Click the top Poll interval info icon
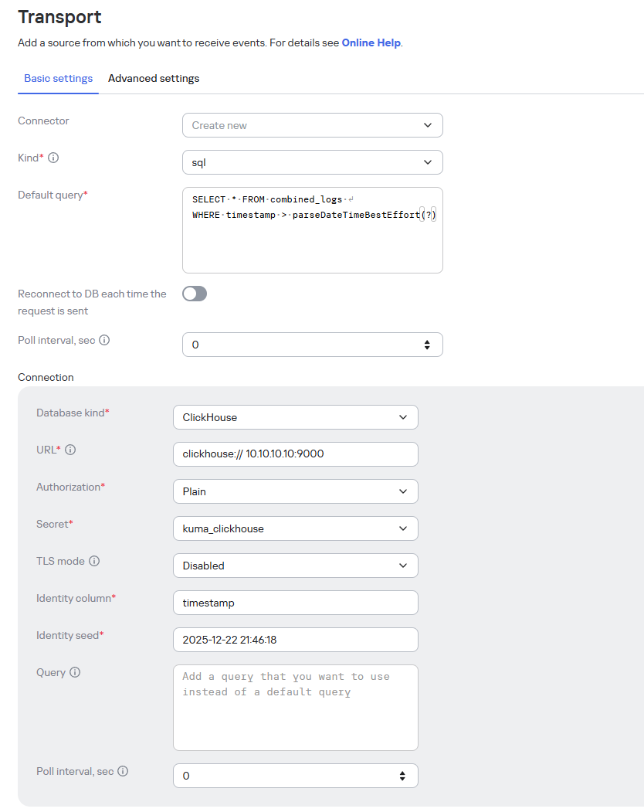 pyautogui.click(x=105, y=340)
